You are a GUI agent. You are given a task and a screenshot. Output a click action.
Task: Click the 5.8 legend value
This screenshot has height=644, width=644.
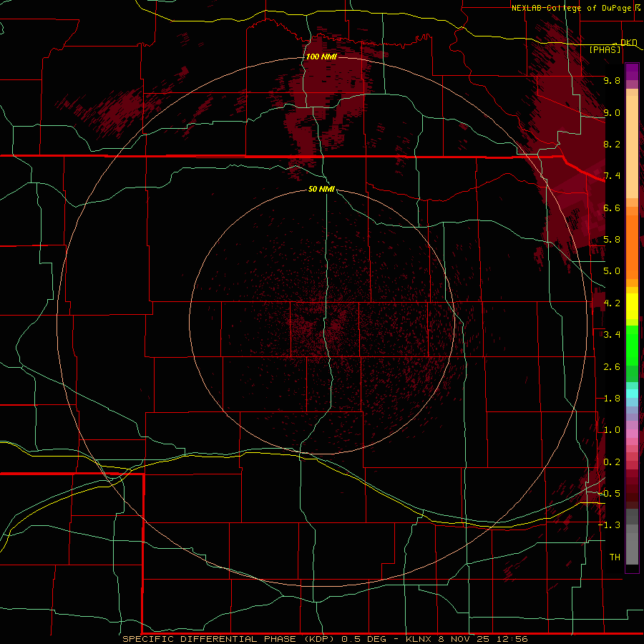point(612,240)
